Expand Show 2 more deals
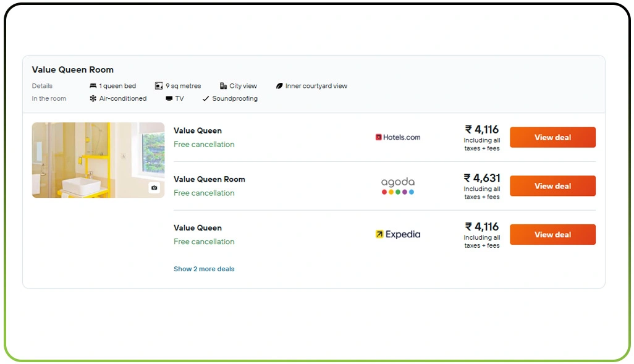Image resolution: width=634 pixels, height=364 pixels. click(204, 269)
